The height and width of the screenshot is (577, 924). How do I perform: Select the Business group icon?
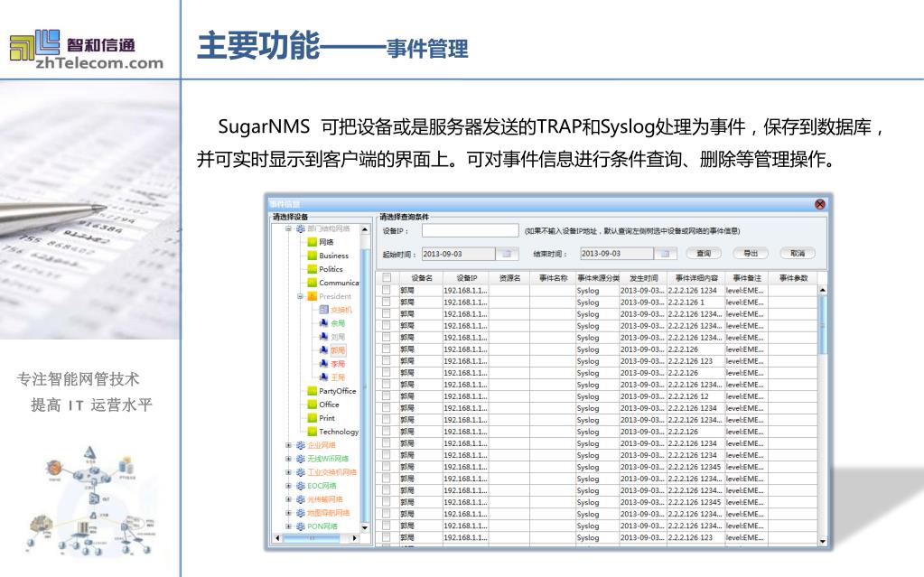click(313, 256)
